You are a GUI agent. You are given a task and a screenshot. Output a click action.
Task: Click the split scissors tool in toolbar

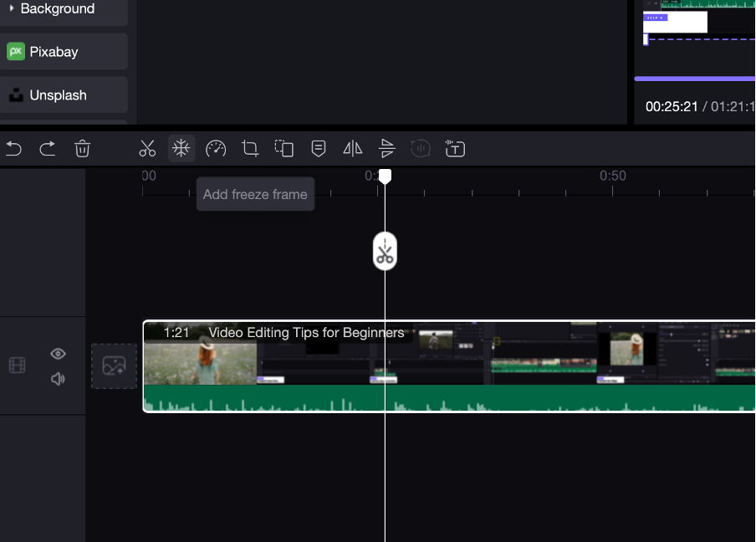[x=147, y=149]
